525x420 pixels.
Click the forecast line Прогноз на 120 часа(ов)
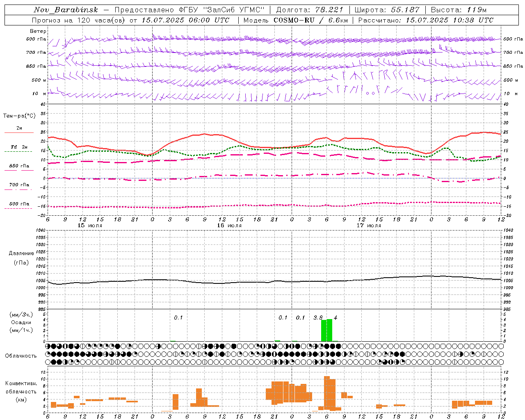(x=79, y=20)
